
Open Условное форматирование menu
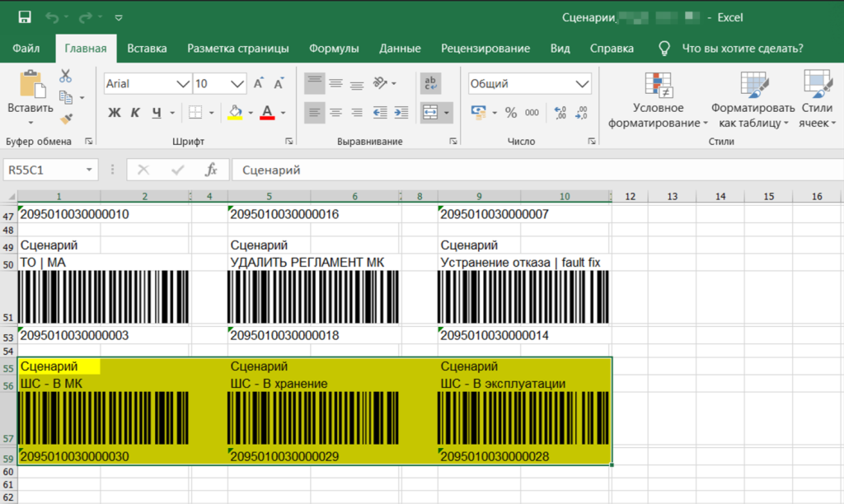click(x=658, y=100)
